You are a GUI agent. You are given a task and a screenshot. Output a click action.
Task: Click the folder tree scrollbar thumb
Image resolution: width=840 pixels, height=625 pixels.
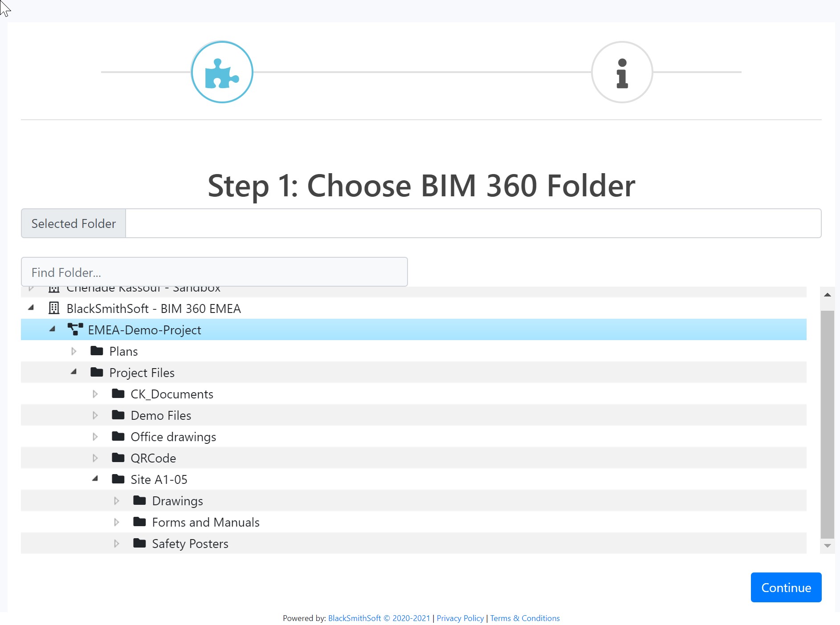click(x=827, y=424)
